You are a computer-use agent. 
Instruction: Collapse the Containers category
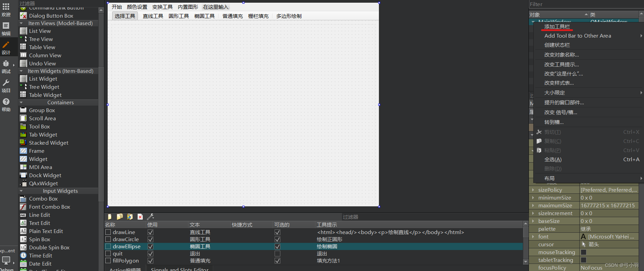coord(21,102)
